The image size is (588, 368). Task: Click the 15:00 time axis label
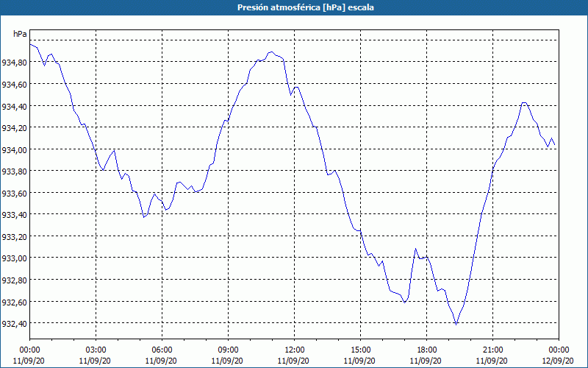click(x=360, y=350)
